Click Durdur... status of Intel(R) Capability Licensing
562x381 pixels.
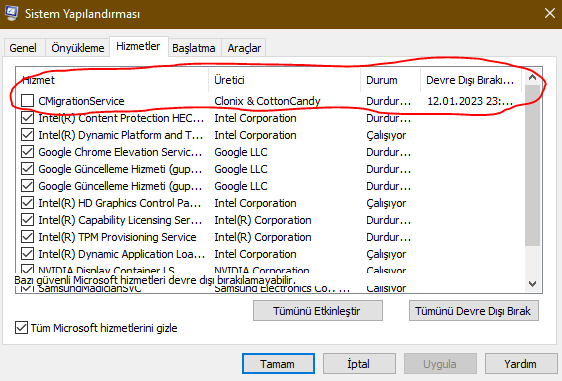[x=389, y=220]
